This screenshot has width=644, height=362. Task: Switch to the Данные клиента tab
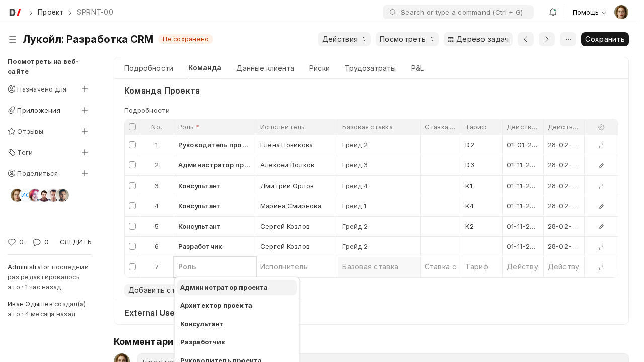click(x=265, y=68)
